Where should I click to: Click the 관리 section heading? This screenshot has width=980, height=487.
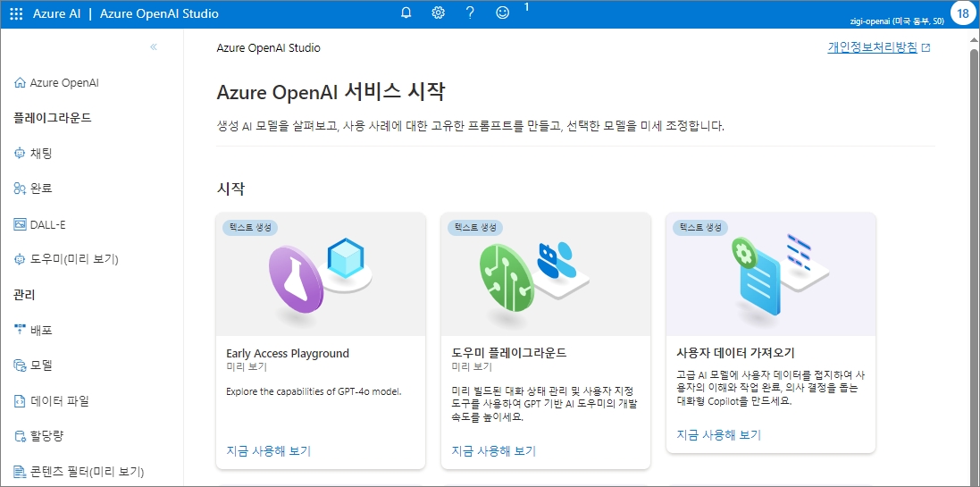pos(24,295)
